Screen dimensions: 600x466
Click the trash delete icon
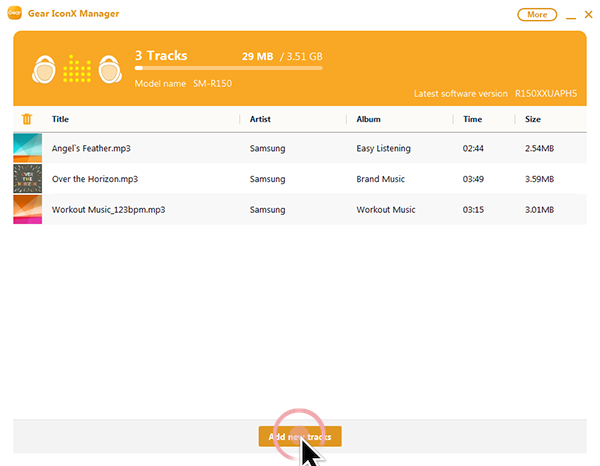tap(27, 119)
